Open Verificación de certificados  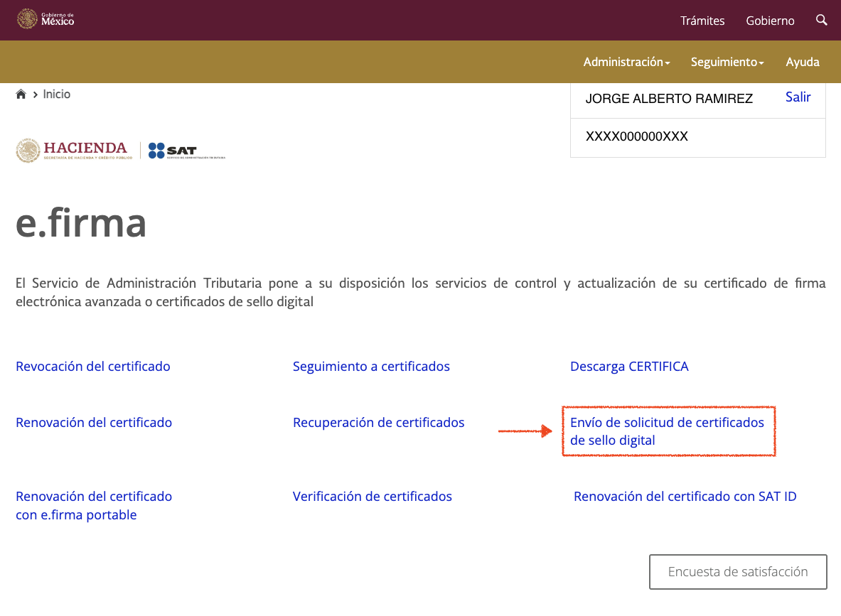click(373, 497)
